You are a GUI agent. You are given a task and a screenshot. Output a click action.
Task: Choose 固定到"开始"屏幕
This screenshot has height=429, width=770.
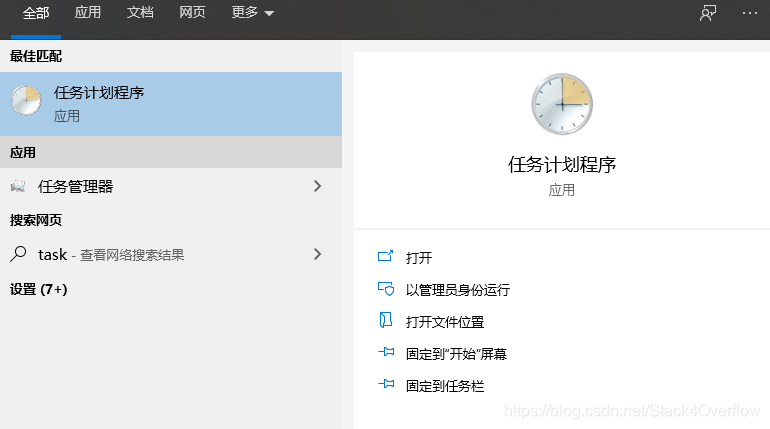(456, 354)
